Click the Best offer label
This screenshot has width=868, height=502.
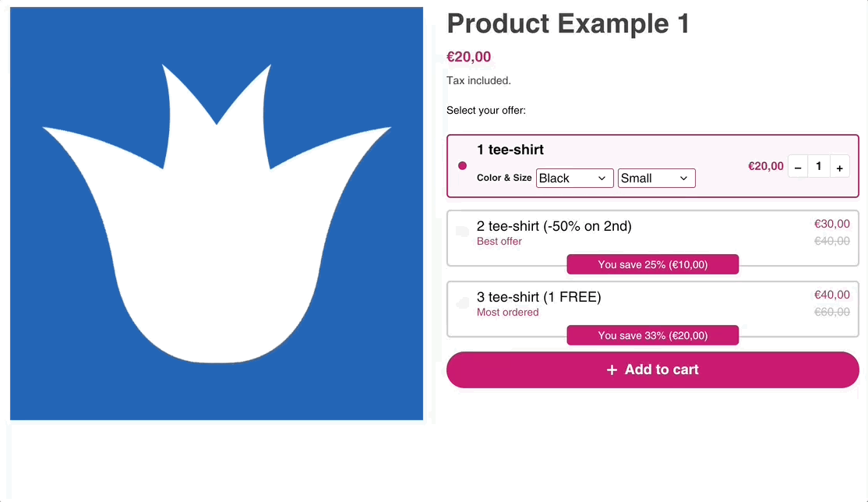point(499,242)
